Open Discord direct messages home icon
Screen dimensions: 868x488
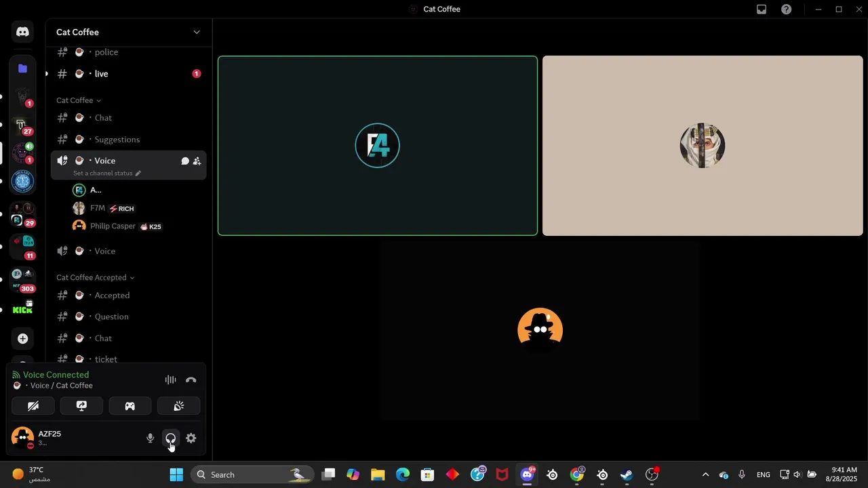(22, 32)
